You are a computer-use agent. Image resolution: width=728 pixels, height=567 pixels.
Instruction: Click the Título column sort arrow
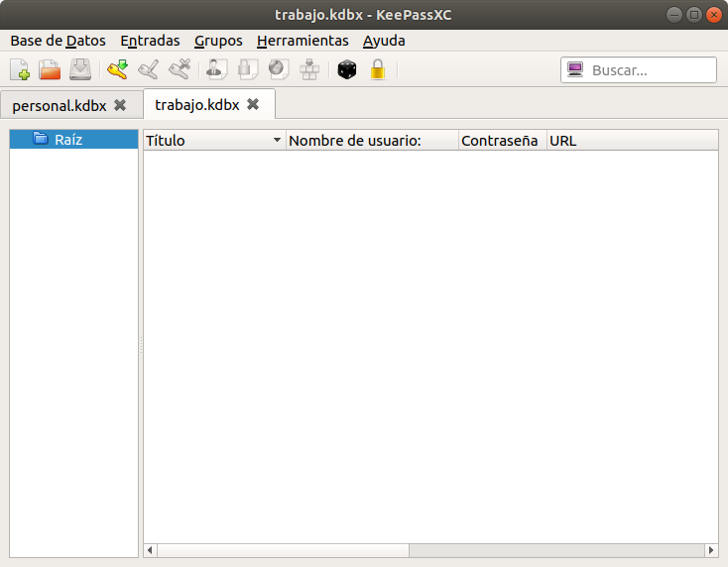pyautogui.click(x=277, y=141)
